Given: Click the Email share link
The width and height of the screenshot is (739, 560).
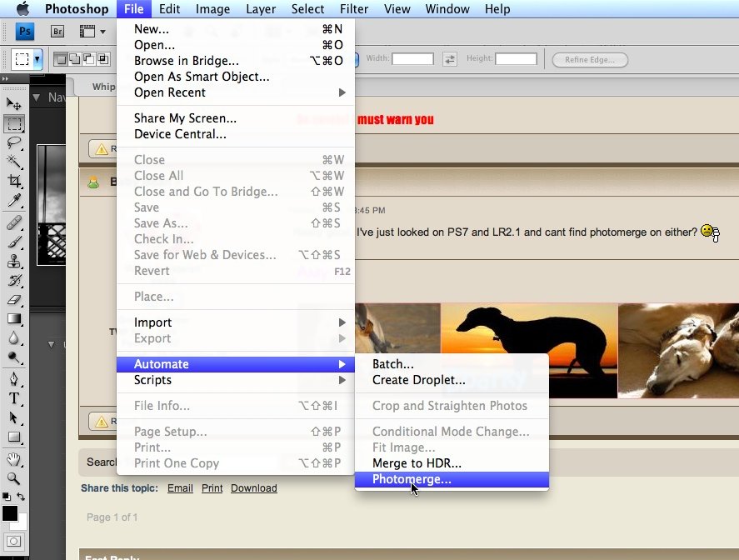Looking at the screenshot, I should [x=180, y=488].
